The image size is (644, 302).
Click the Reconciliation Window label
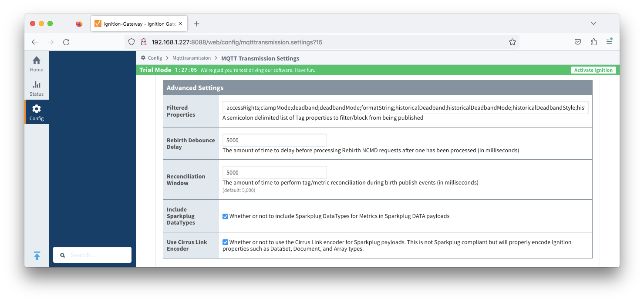coord(186,180)
